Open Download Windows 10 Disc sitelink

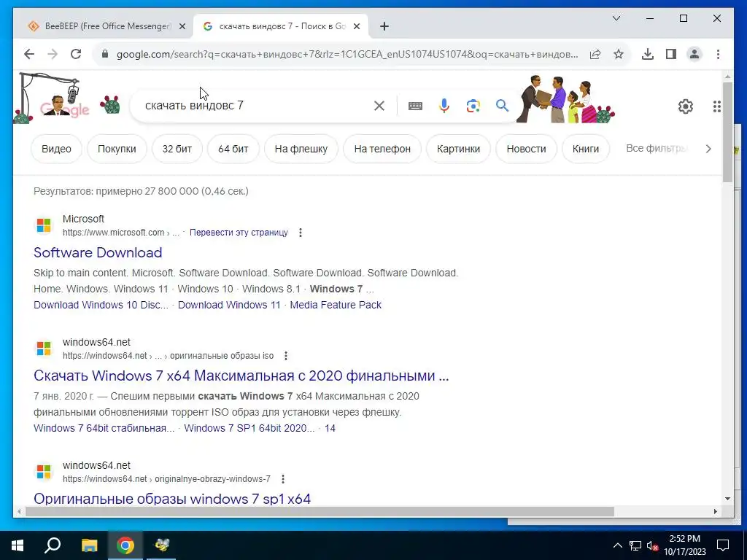tap(101, 305)
